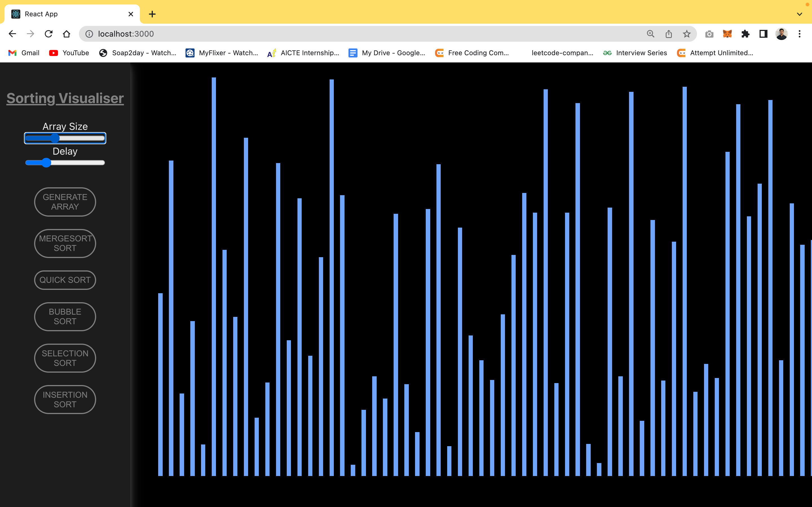The height and width of the screenshot is (507, 812).
Task: Start Quick Sort visualization
Action: click(x=65, y=280)
